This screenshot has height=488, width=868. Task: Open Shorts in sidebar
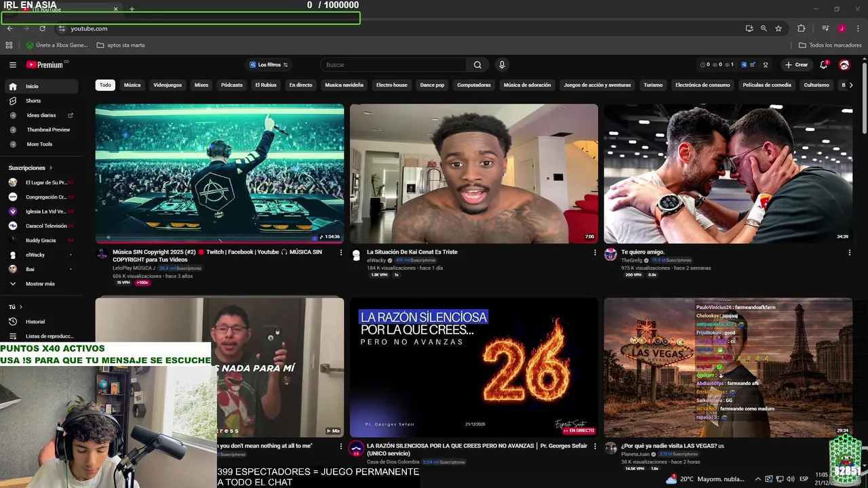coord(41,101)
